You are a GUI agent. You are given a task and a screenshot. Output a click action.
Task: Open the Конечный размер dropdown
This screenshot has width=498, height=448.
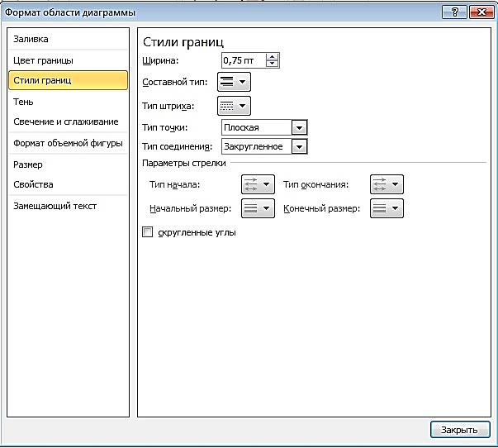coord(387,208)
